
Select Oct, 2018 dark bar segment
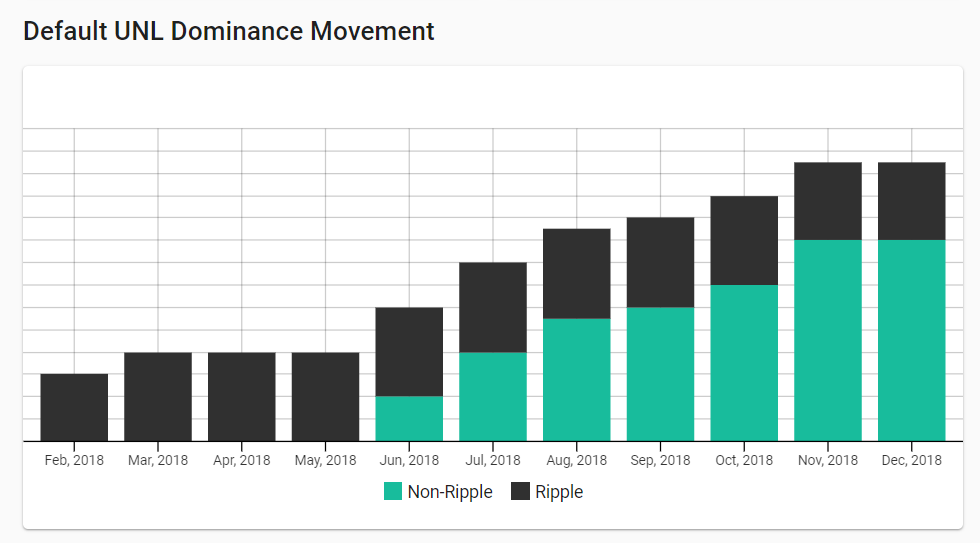(744, 240)
